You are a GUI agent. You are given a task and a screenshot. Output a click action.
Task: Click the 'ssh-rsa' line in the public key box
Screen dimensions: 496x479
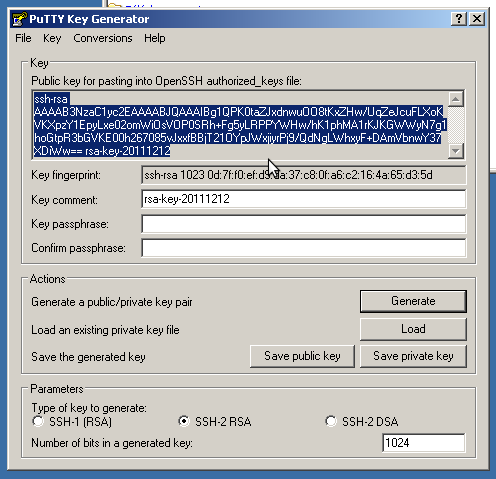point(51,99)
